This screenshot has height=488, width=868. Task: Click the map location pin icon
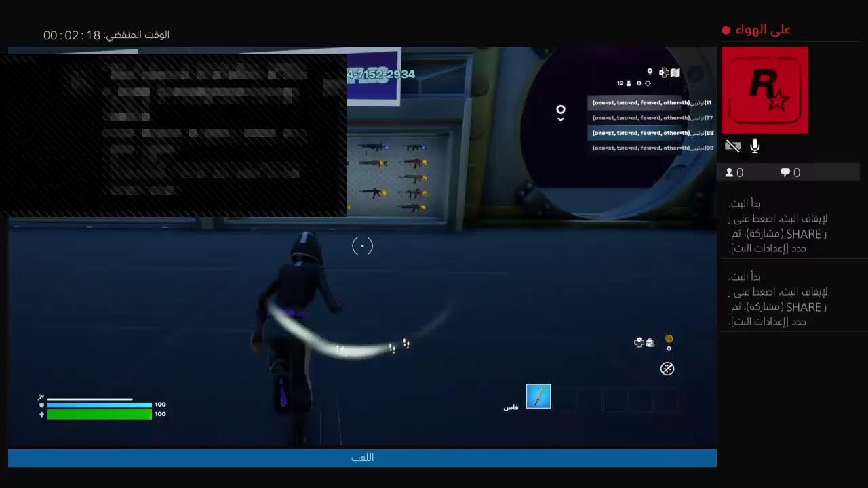650,72
